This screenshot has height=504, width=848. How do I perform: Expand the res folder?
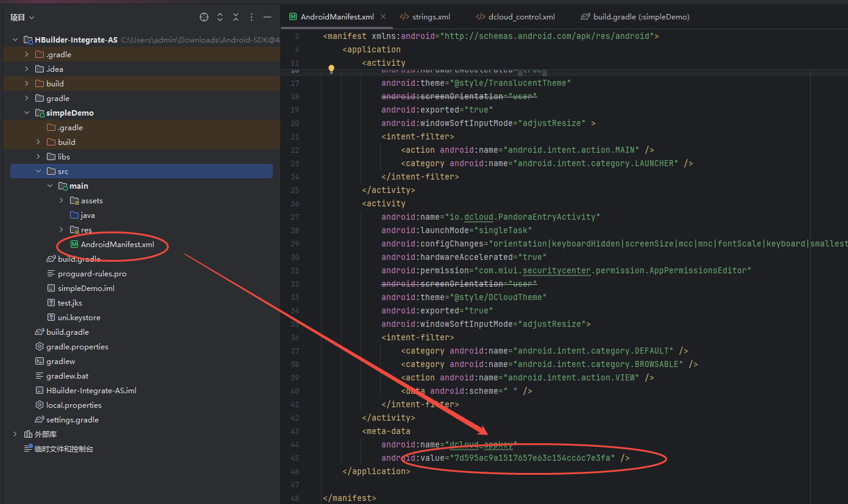(x=61, y=229)
